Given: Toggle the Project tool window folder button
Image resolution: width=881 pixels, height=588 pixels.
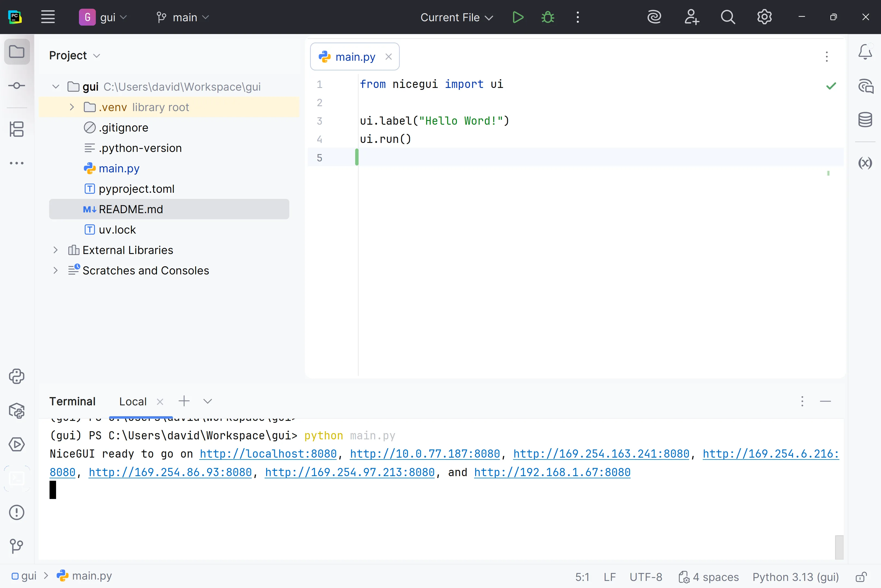Looking at the screenshot, I should coord(17,52).
